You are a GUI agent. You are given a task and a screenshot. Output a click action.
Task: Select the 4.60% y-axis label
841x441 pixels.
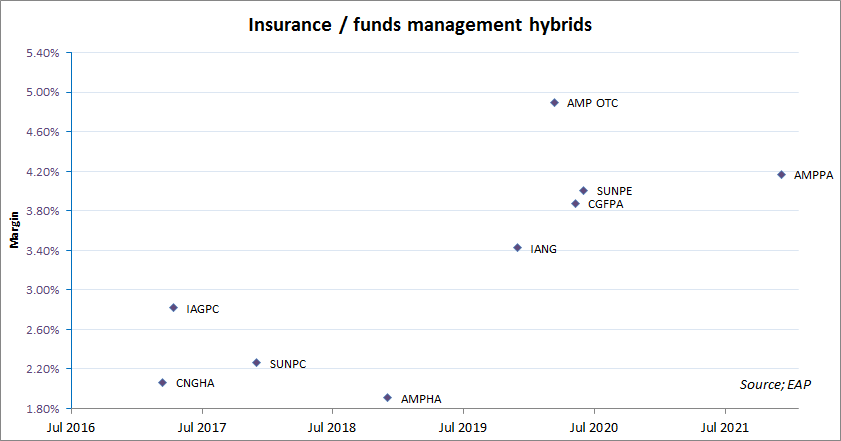(43, 132)
